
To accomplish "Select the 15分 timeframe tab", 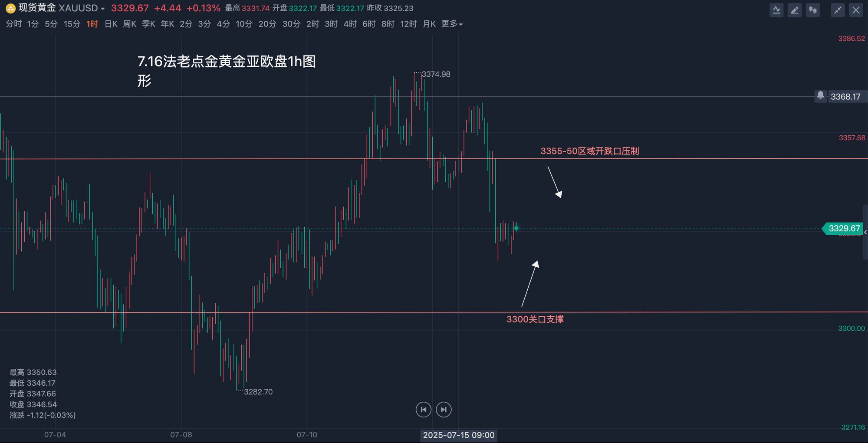I will pos(72,24).
